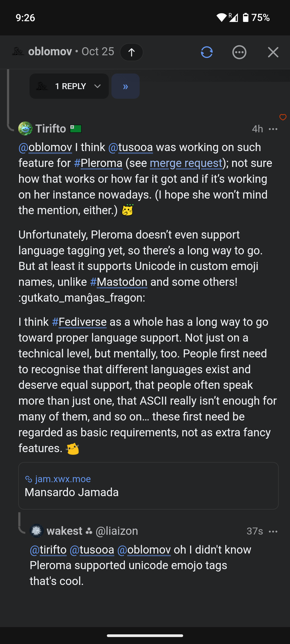Open the @tirifto mention in wakest's reply
This screenshot has height=644, width=290.
click(x=48, y=550)
